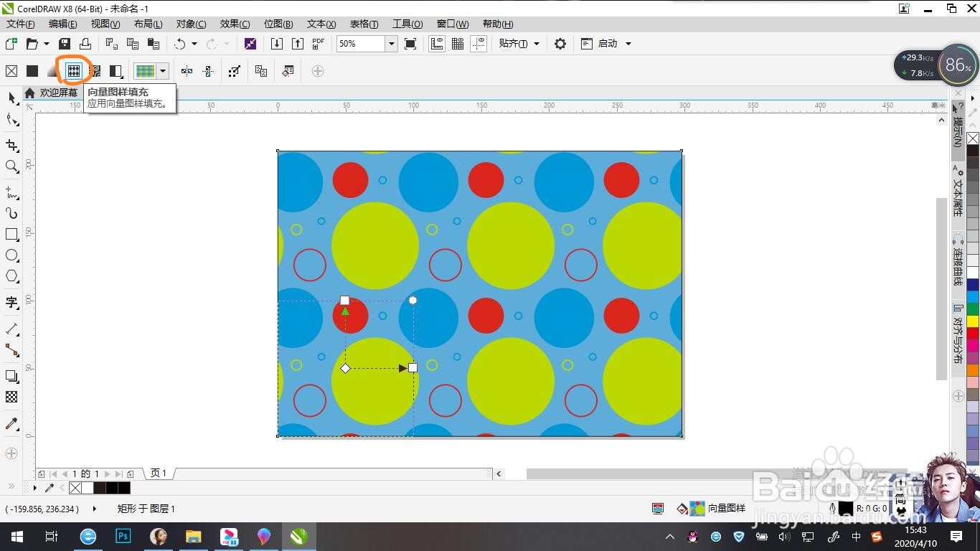Open zoom level 50% dropdown
Image resolution: width=980 pixels, height=551 pixels.
(392, 44)
